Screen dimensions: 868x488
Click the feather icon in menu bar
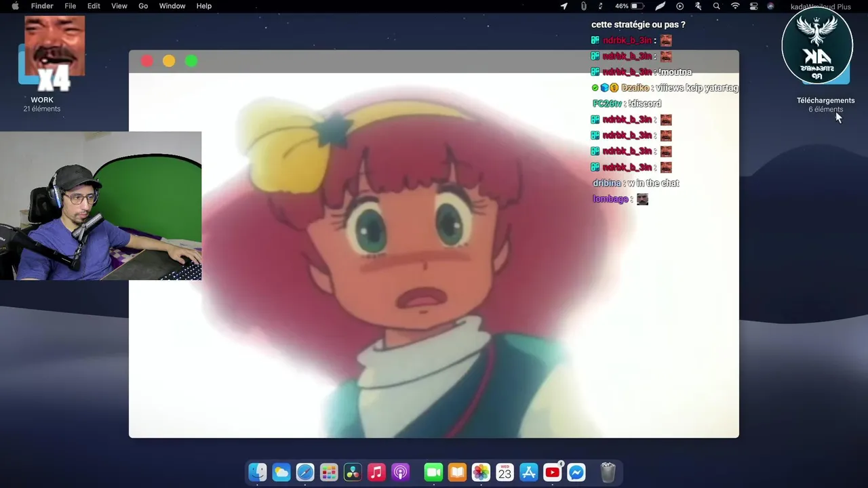[660, 6]
